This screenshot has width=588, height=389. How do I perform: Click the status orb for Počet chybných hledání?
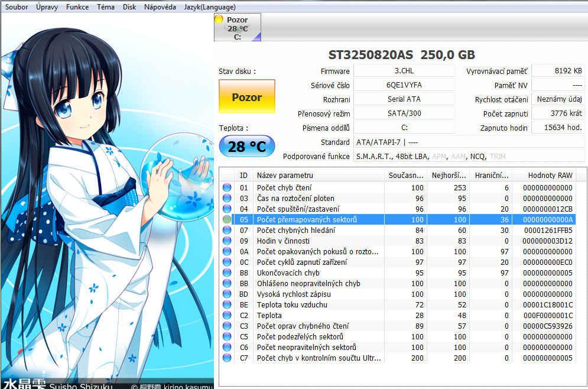[x=227, y=230]
